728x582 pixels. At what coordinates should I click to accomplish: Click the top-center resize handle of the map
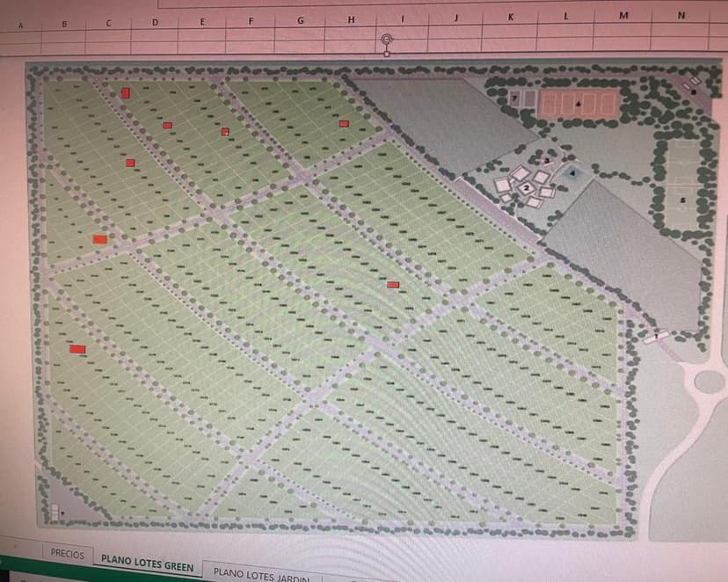(x=386, y=54)
